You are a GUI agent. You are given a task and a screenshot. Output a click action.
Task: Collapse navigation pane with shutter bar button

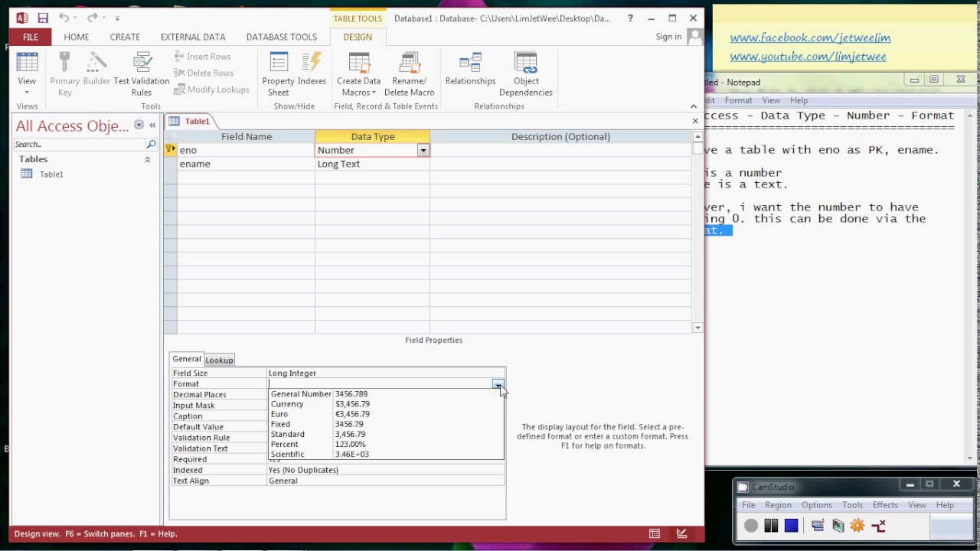pos(152,125)
